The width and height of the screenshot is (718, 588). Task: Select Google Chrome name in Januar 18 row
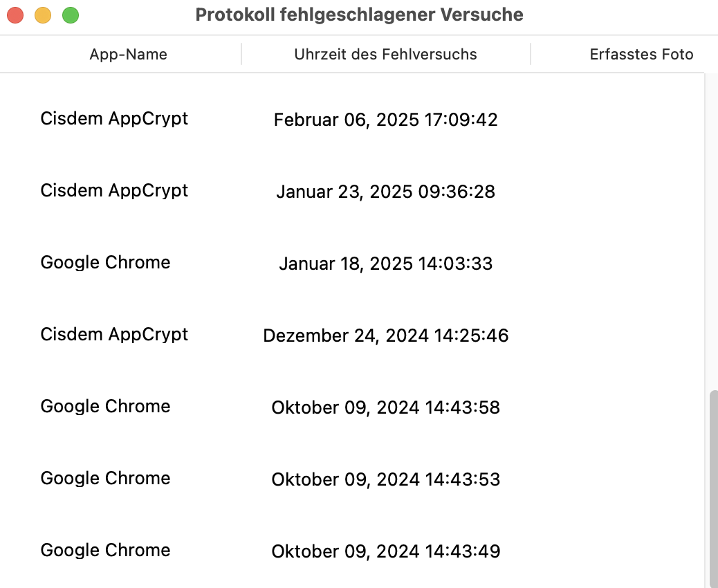105,263
